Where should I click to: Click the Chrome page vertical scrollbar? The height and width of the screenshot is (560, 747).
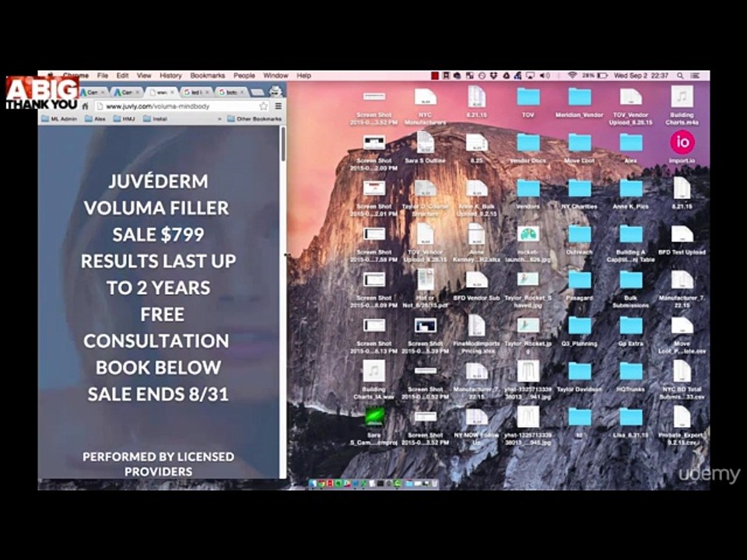[283, 144]
